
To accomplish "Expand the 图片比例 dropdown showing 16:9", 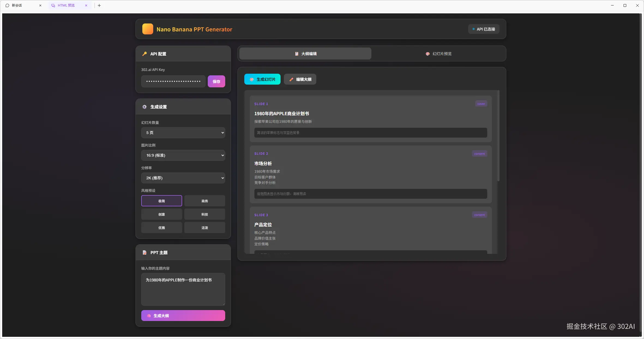I will pos(183,155).
